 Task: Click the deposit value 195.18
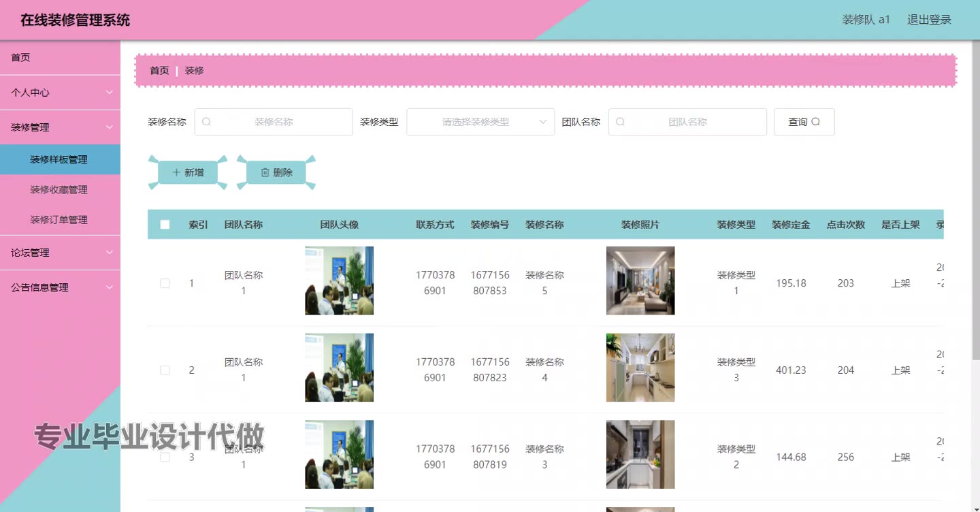[x=791, y=283]
